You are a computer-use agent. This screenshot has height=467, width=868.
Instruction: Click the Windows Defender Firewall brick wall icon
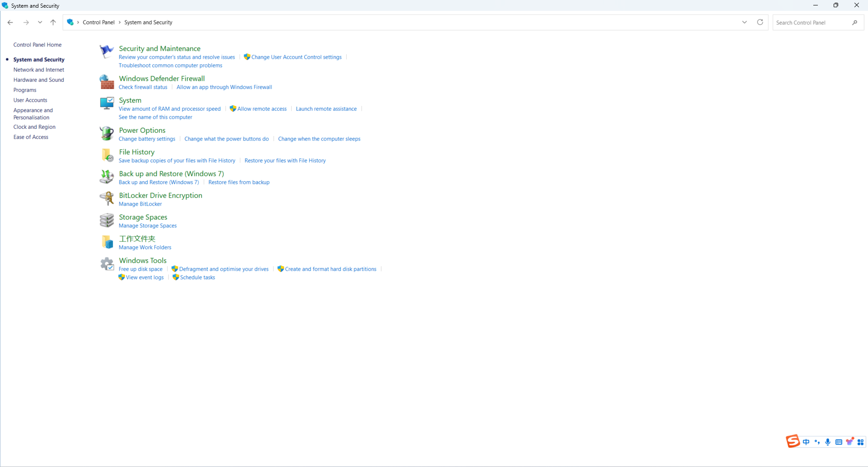(107, 82)
